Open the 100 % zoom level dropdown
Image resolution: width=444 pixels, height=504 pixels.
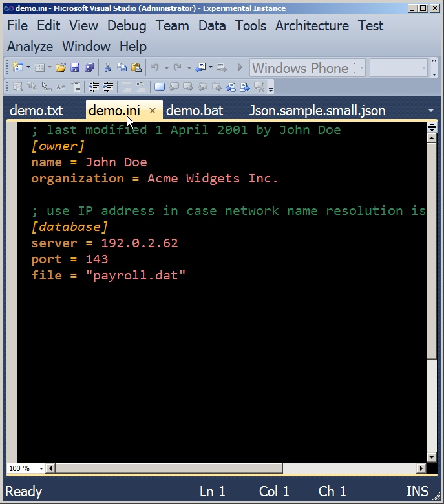(41, 468)
